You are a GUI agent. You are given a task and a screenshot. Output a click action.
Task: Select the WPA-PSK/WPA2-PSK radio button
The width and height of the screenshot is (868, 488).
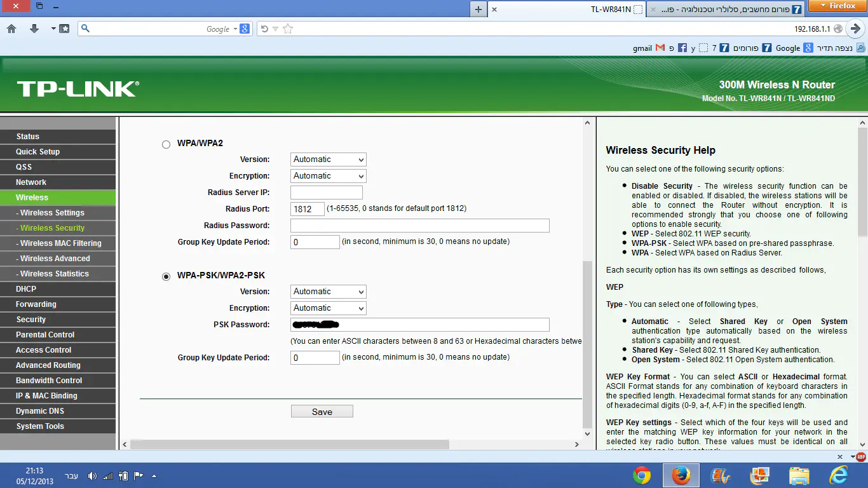pyautogui.click(x=166, y=276)
